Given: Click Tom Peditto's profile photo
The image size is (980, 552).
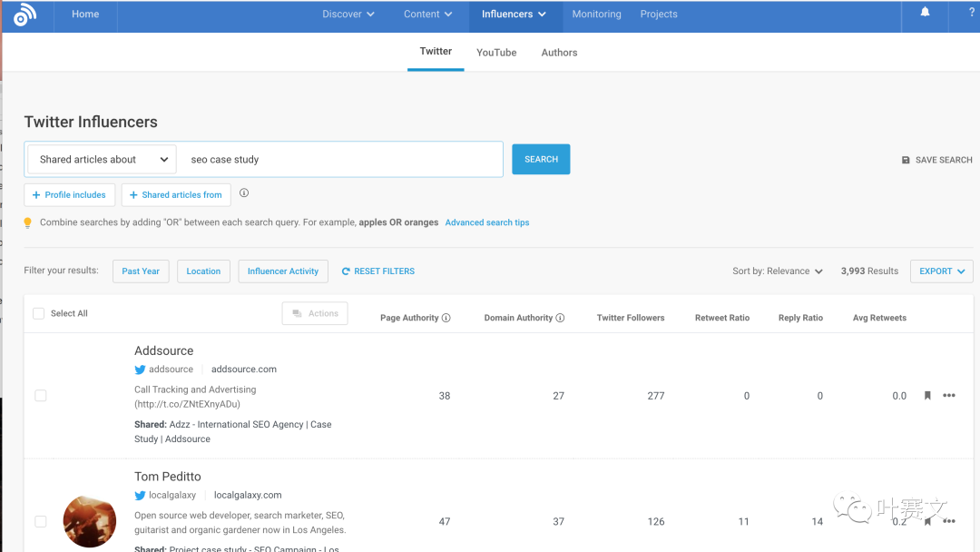Looking at the screenshot, I should click(90, 521).
